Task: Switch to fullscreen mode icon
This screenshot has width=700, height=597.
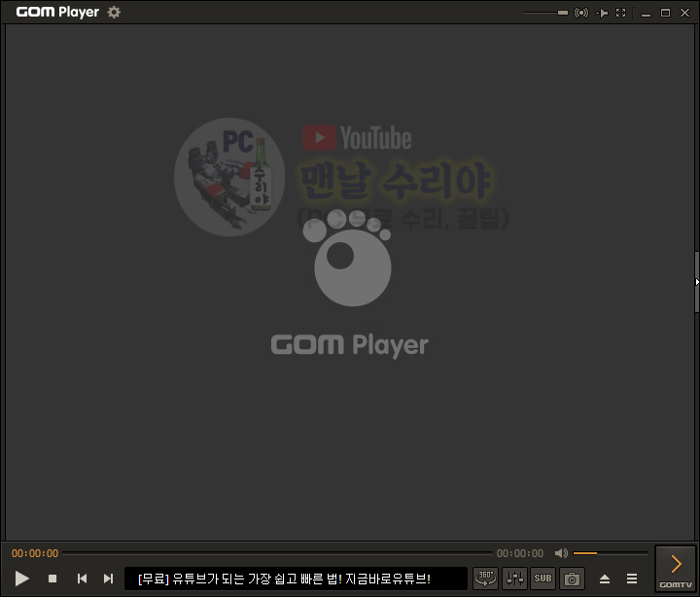Action: click(x=620, y=13)
